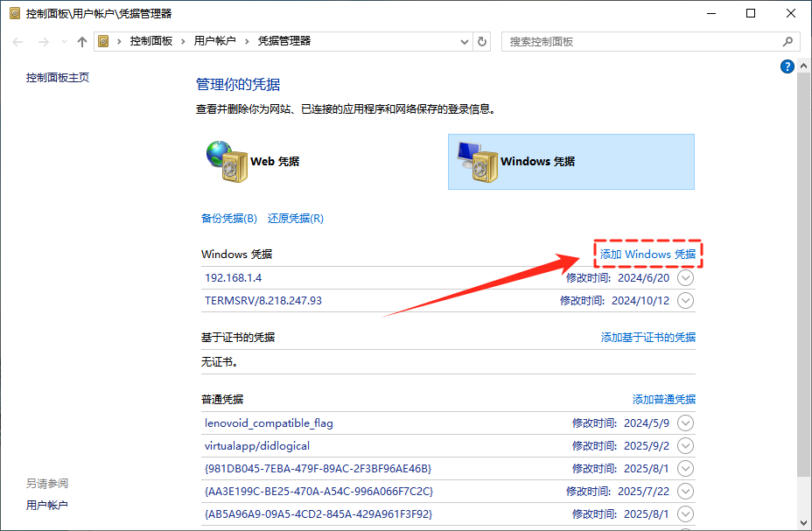
Task: Click 备份凭据(B) link
Action: point(229,219)
